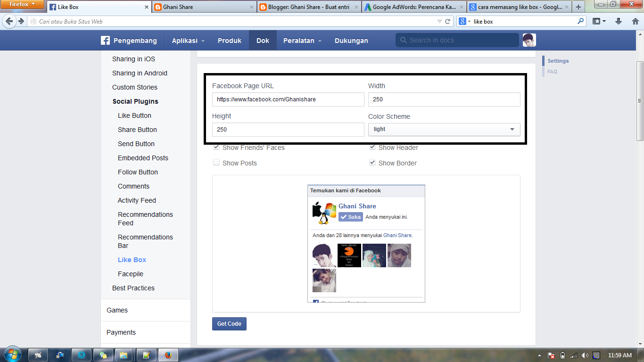Enable the Show Posts checkbox
Viewport: 644px width, 362px height.
[x=216, y=163]
